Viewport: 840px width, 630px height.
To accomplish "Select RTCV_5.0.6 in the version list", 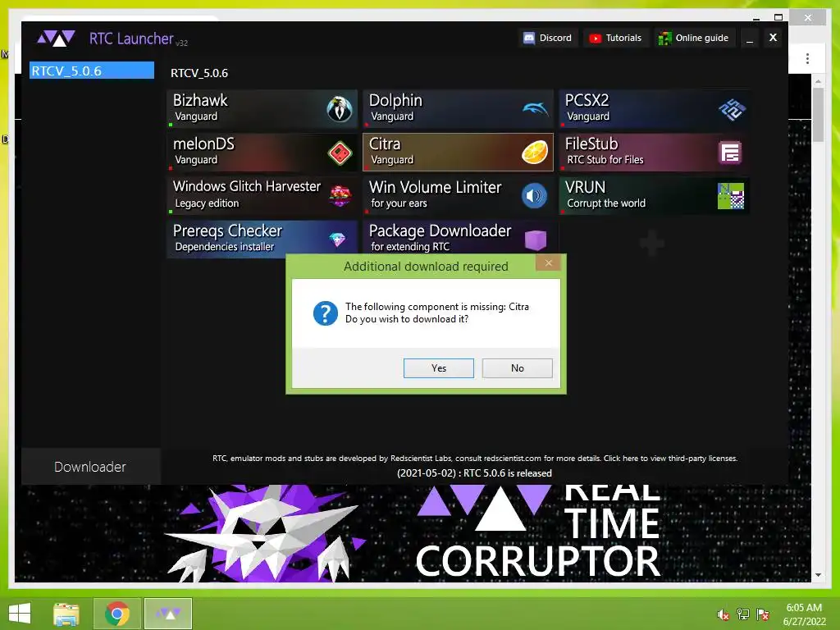I will pos(92,71).
